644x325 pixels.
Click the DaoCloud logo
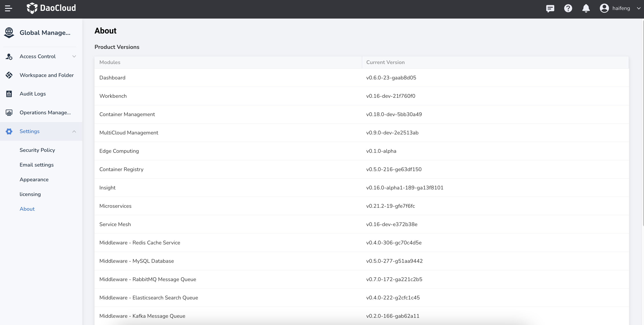pyautogui.click(x=51, y=8)
